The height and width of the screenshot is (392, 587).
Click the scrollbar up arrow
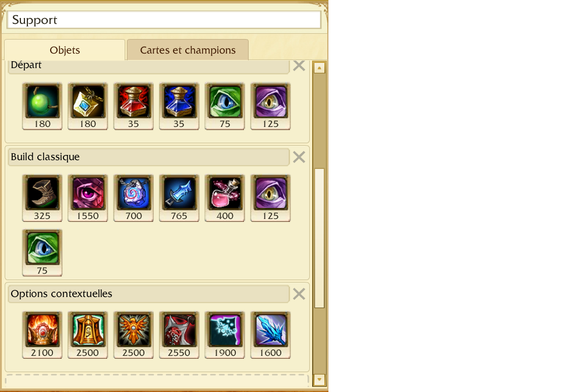(319, 68)
